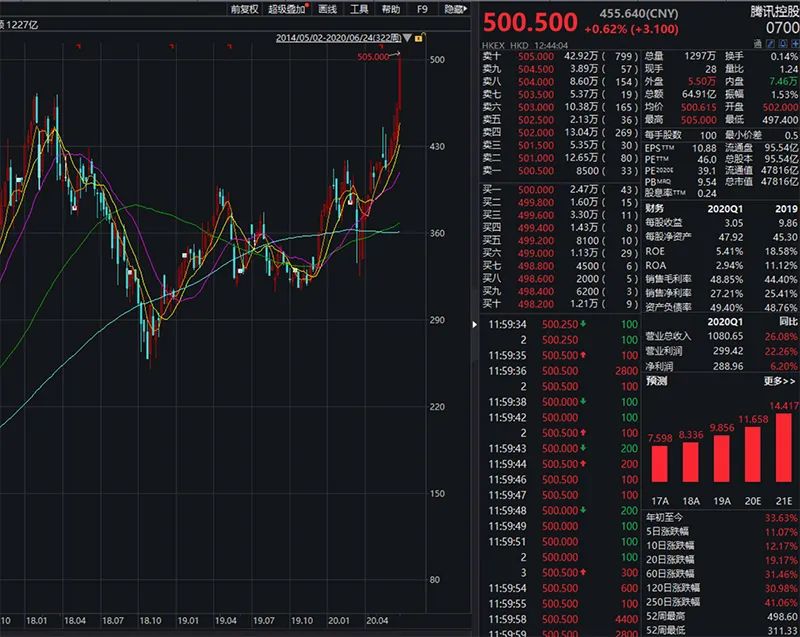
Task: Click the 360 price axis label
Action: click(x=437, y=233)
